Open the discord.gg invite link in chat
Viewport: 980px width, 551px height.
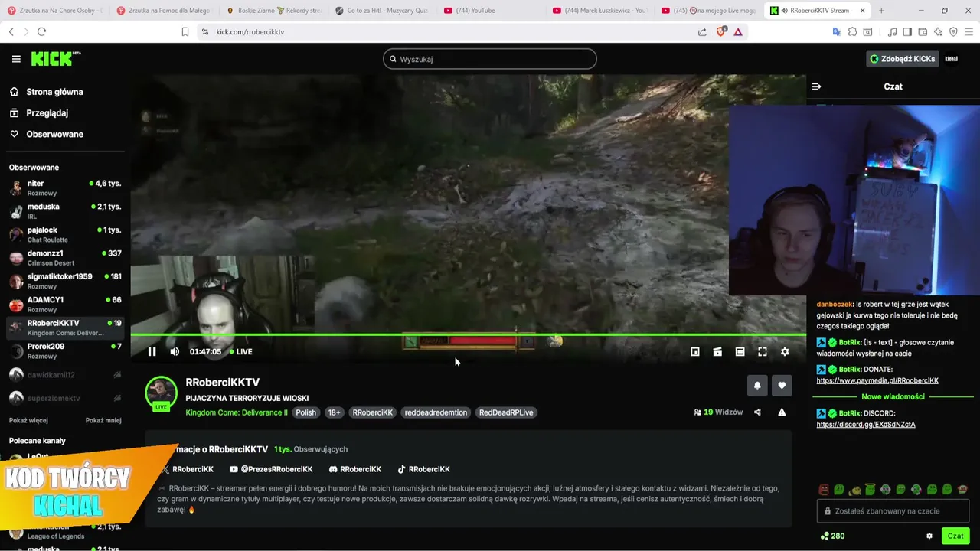pyautogui.click(x=866, y=424)
